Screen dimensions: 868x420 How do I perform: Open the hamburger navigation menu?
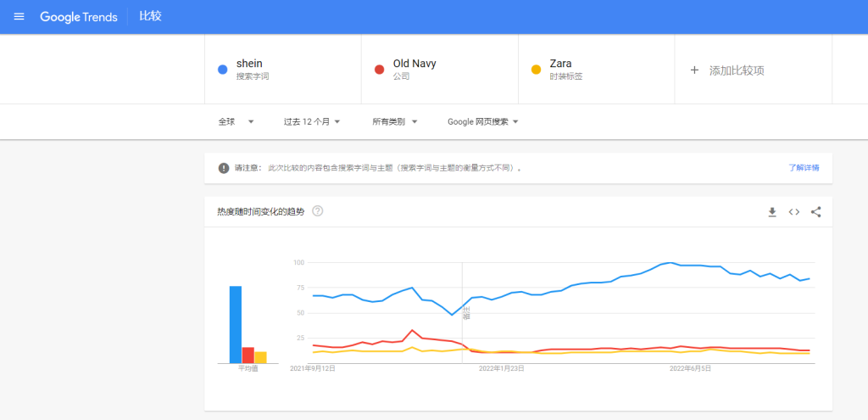tap(19, 17)
